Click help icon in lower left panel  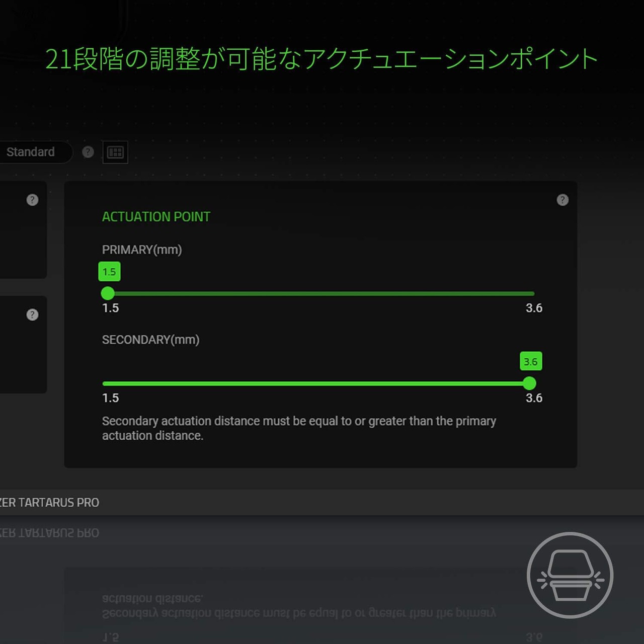click(x=32, y=314)
